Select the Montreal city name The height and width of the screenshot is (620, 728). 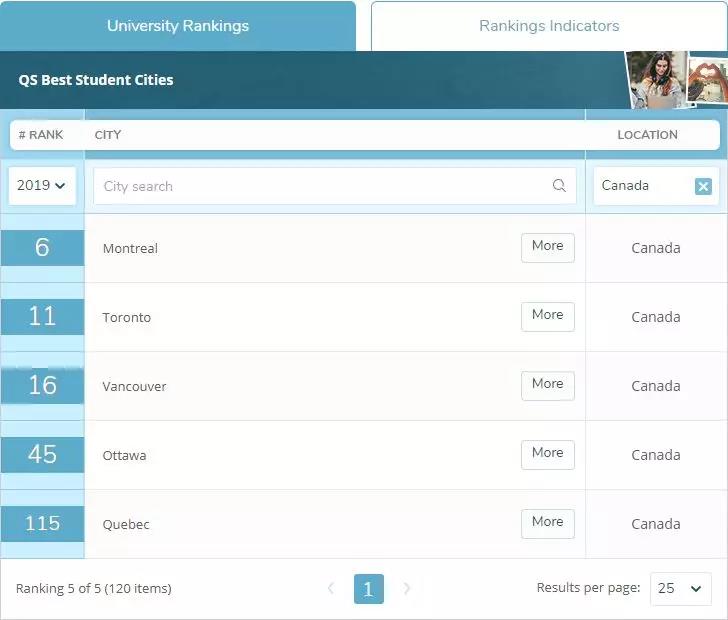click(130, 248)
